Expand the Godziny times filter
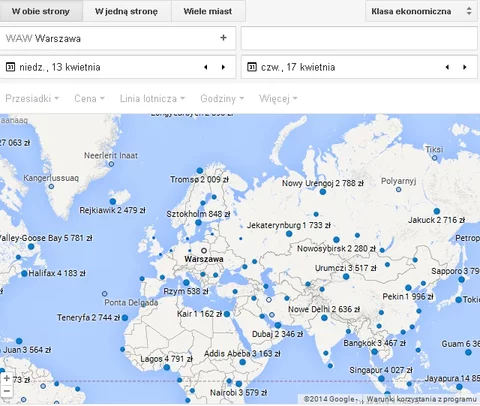Viewport: 480px width, 406px height. 222,99
